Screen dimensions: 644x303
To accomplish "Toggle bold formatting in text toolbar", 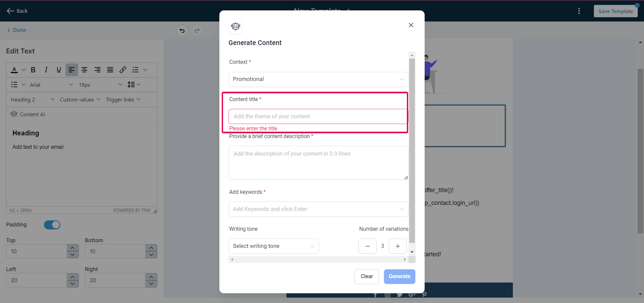I will coord(33,70).
